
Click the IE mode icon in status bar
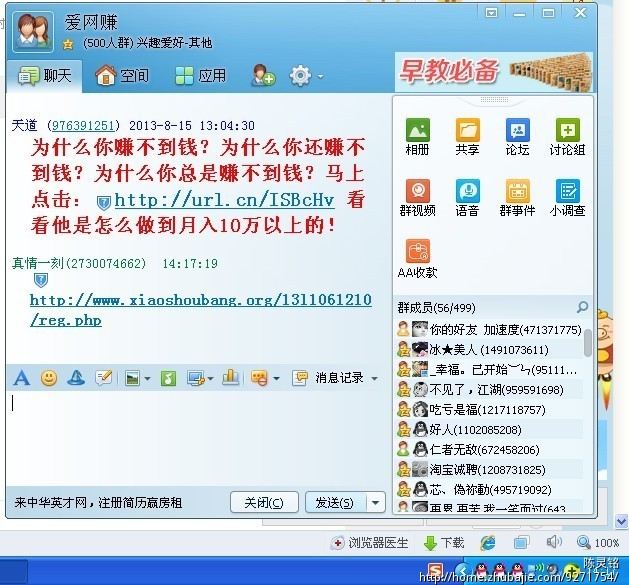click(x=488, y=543)
